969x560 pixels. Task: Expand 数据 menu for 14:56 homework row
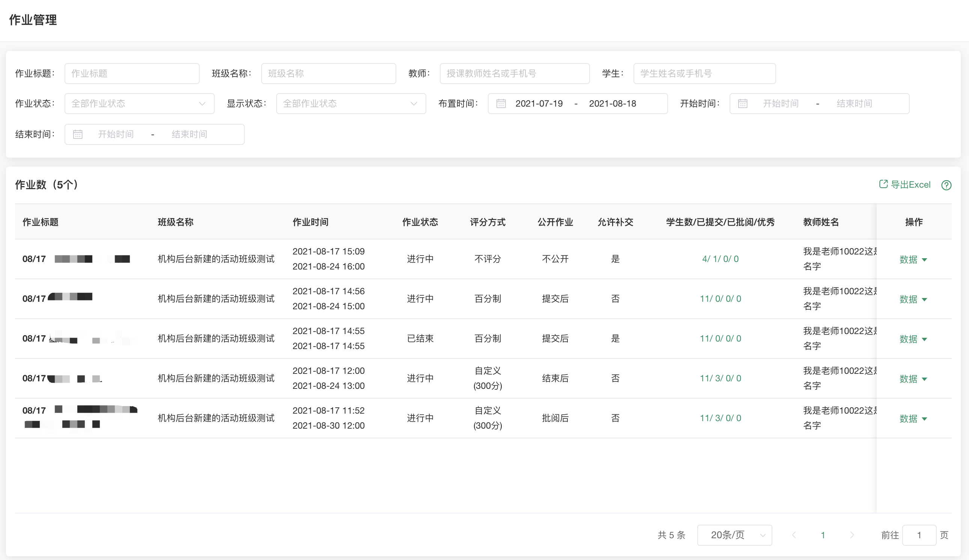click(913, 299)
